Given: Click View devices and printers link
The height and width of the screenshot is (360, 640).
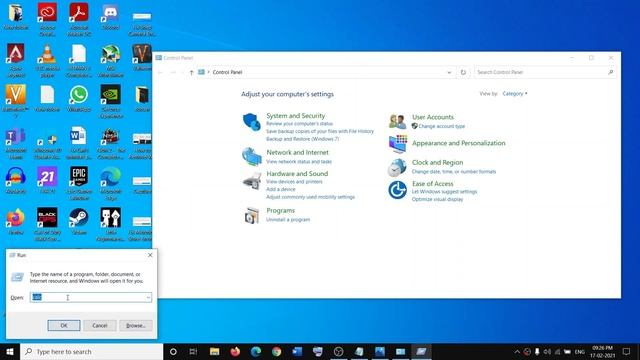Looking at the screenshot, I should pyautogui.click(x=294, y=182).
